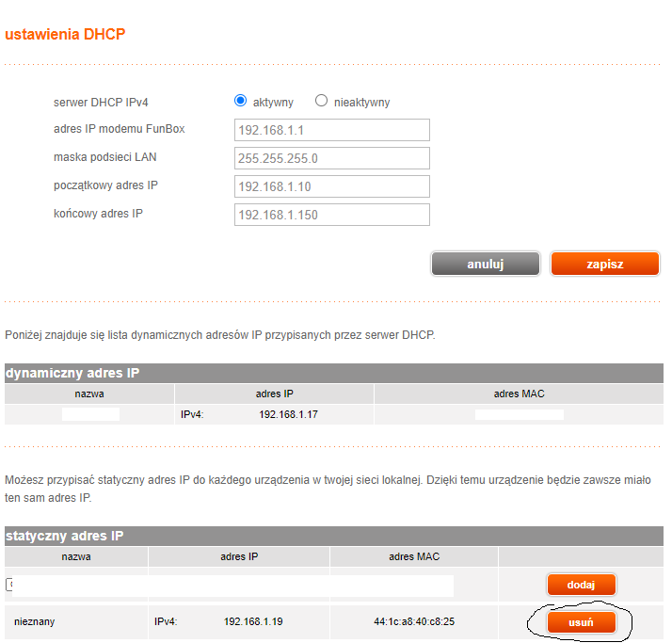
Task: Select the nieaktywny DHCP radio button
Action: click(321, 101)
